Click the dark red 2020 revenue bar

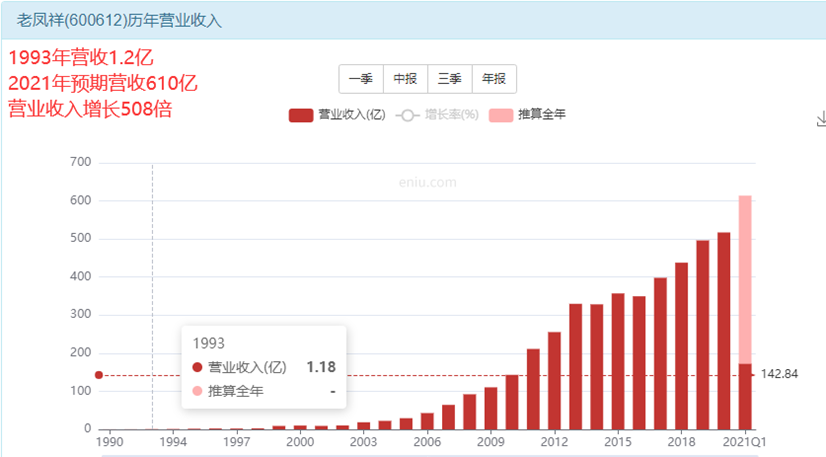[724, 331]
